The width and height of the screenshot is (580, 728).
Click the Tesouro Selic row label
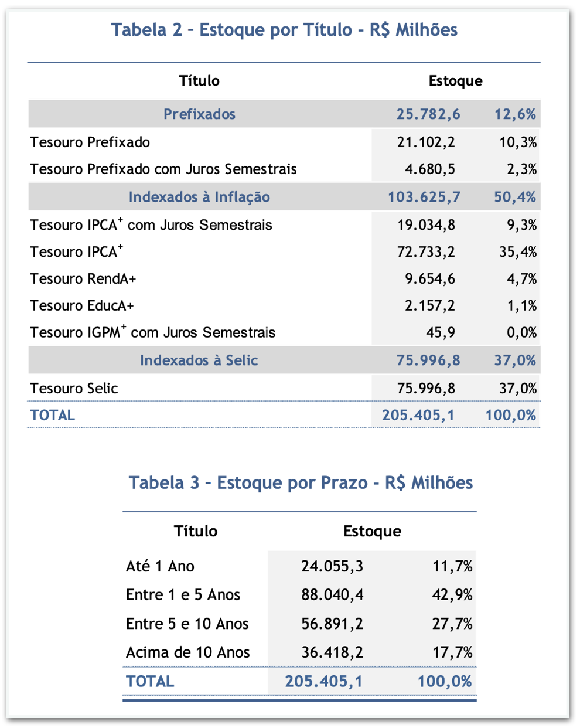[x=74, y=389]
